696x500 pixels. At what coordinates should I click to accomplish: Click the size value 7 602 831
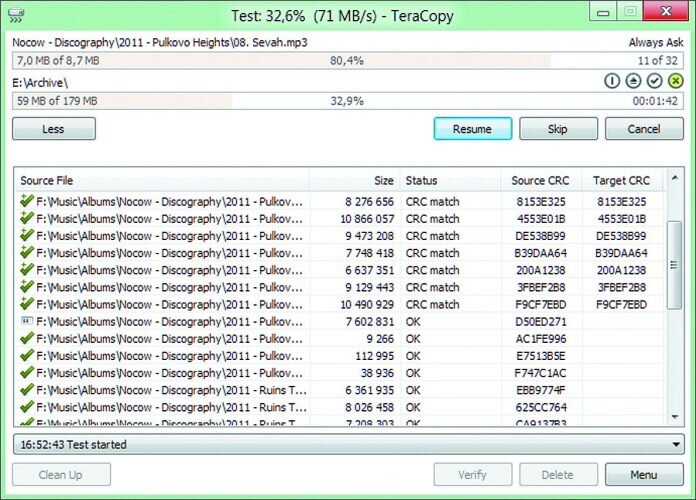[369, 321]
